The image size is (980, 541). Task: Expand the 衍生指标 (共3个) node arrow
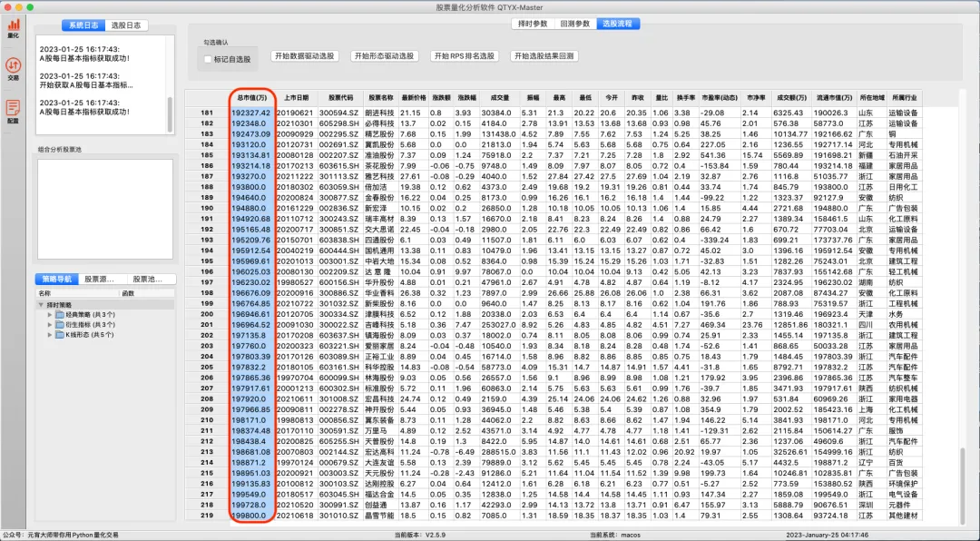(50, 325)
